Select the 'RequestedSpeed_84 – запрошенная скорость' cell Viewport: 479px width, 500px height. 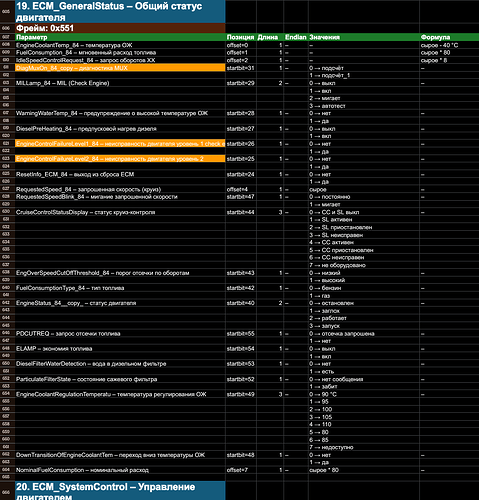(x=120, y=189)
